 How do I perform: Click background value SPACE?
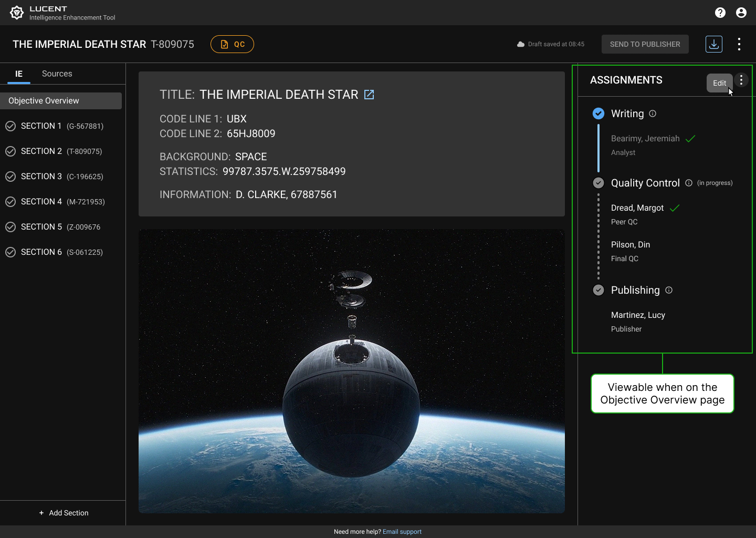click(x=251, y=157)
